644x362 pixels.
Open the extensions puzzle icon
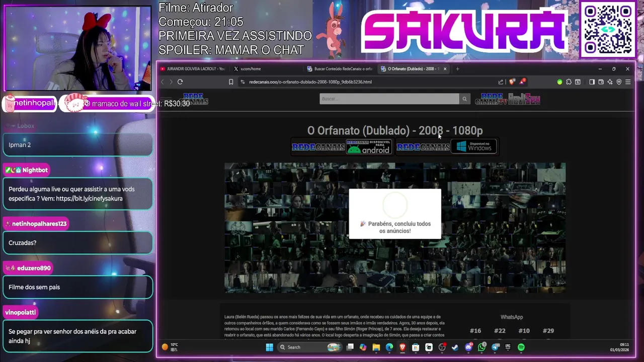(x=569, y=82)
